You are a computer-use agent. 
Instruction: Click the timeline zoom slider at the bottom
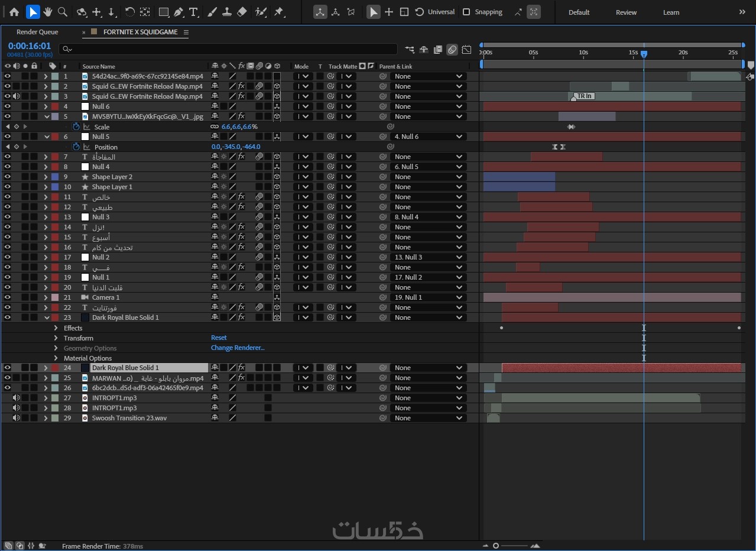(x=497, y=546)
